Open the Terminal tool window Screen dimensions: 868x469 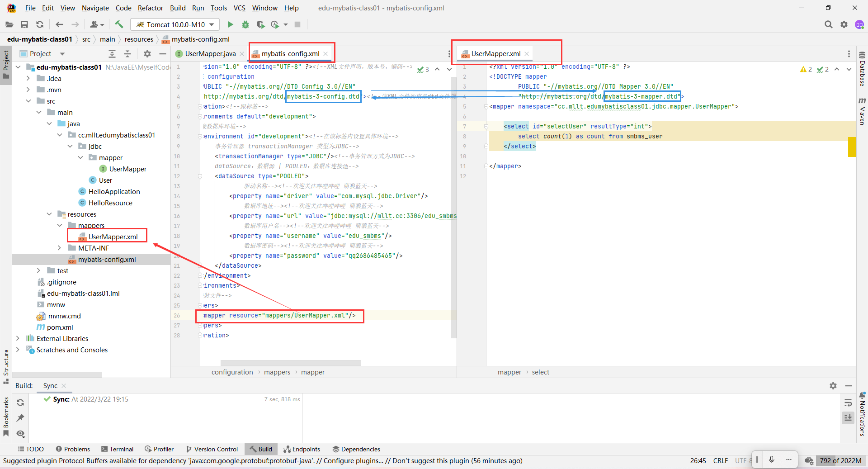(118, 449)
